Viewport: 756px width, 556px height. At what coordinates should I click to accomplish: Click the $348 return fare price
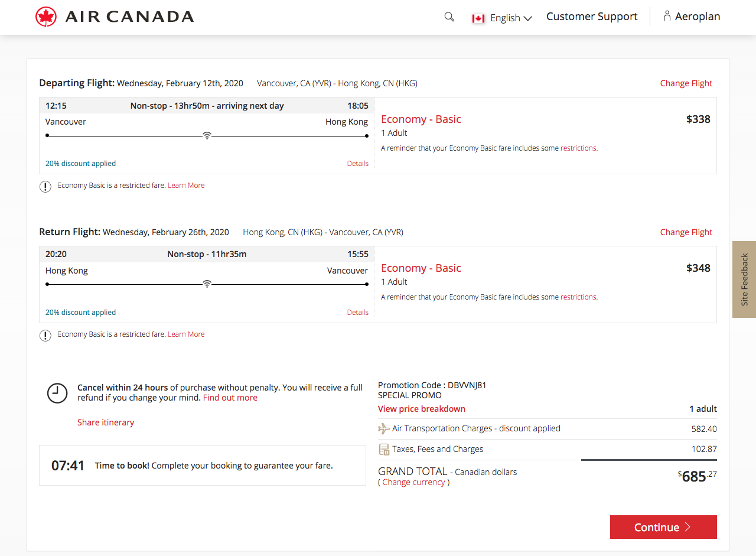point(698,268)
